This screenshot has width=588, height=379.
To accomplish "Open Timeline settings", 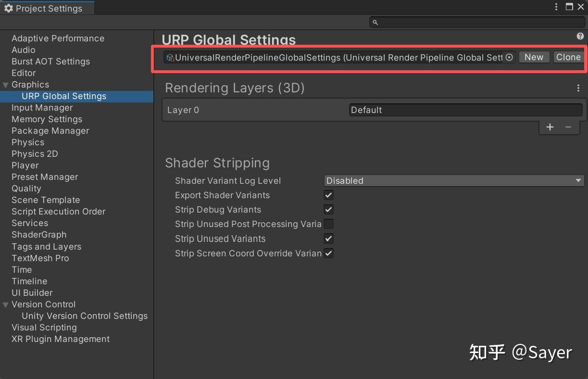I will (29, 281).
